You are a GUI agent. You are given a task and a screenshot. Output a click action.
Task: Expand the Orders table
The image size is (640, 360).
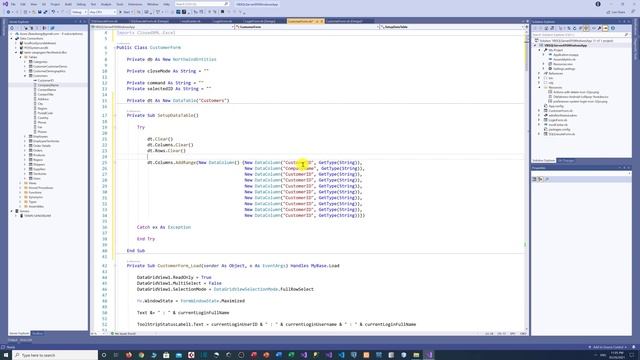(25, 150)
